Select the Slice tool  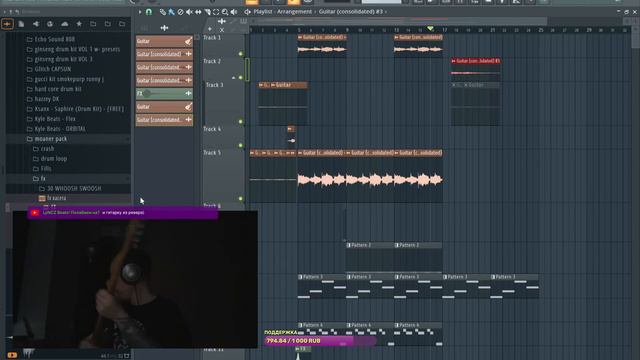(x=207, y=12)
